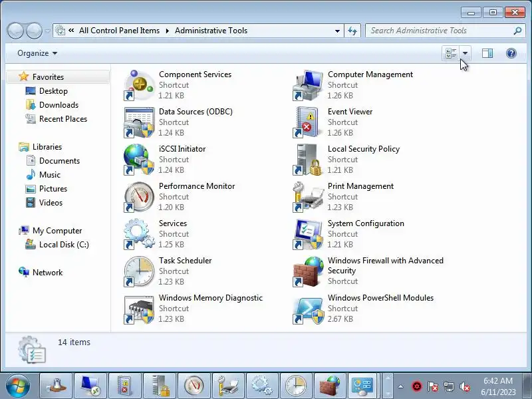Screen dimensions: 532x399
Task: Open Action Center flag tray icon
Action: (x=433, y=386)
